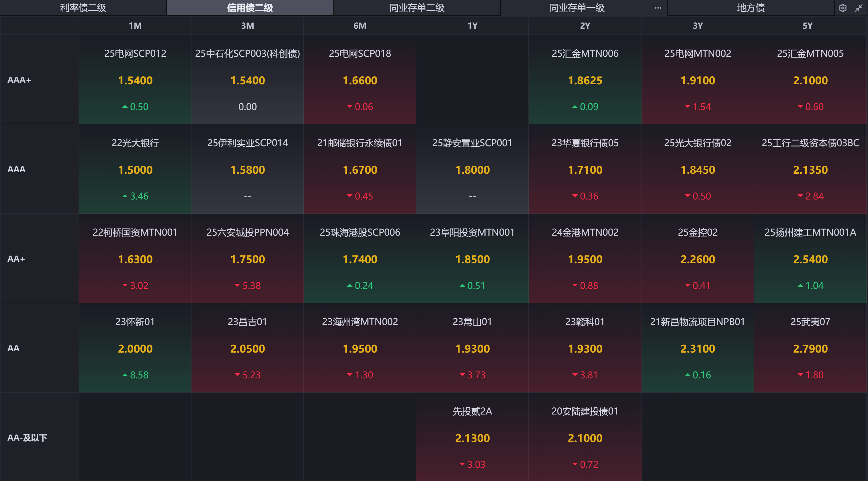Select the AA-及以下 rating row label
Screen dimensions: 868x481
click(27, 437)
